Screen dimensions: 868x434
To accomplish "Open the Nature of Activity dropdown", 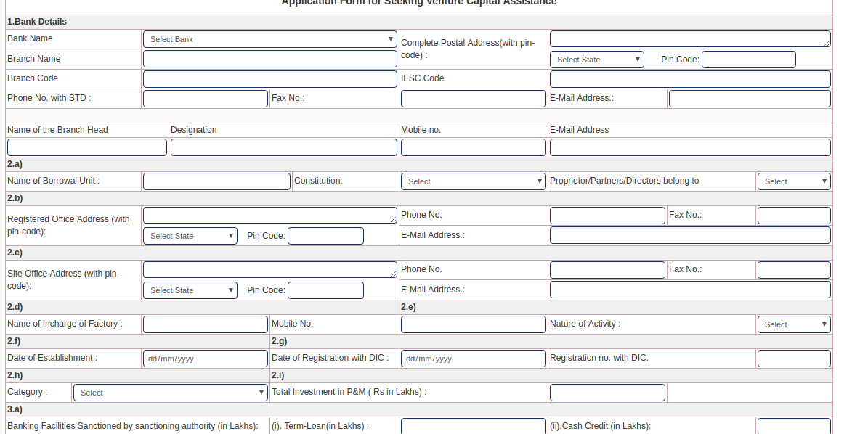I will (x=793, y=324).
